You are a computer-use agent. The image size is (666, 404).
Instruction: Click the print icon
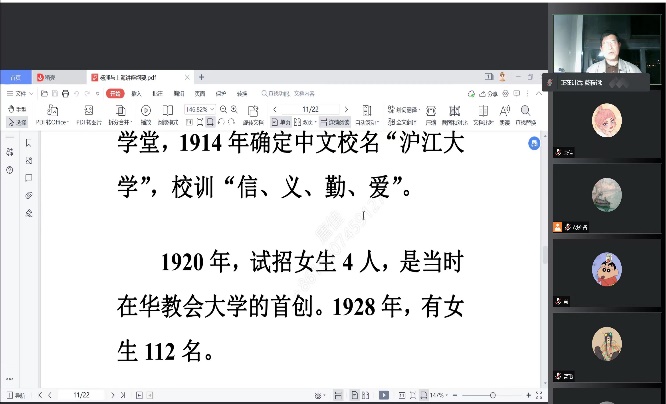coord(65,93)
